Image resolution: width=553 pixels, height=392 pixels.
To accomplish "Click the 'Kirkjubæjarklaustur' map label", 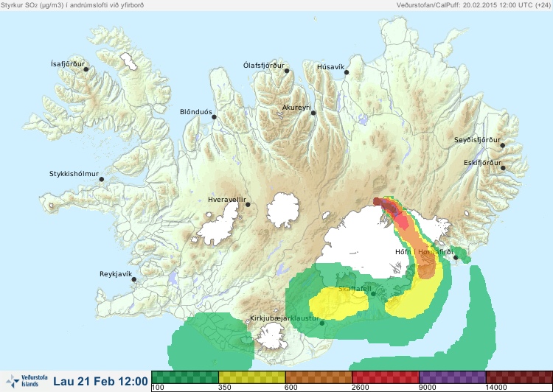I will point(285,318).
